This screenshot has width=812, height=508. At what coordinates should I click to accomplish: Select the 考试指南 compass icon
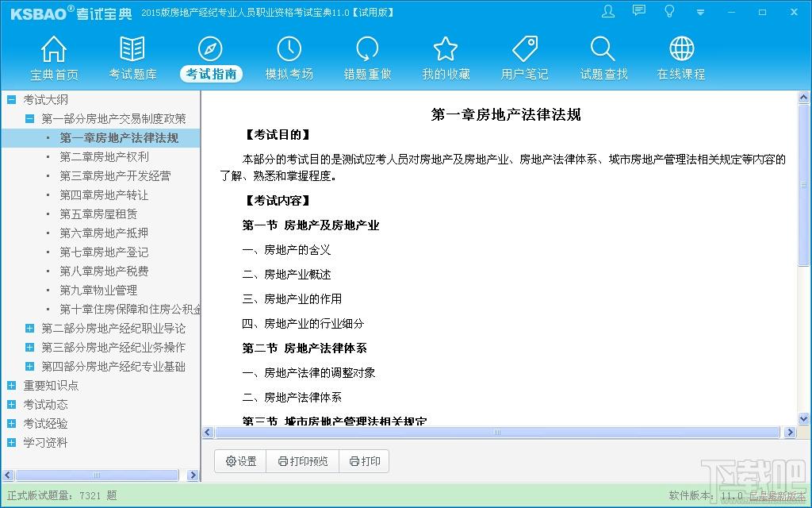coord(210,49)
